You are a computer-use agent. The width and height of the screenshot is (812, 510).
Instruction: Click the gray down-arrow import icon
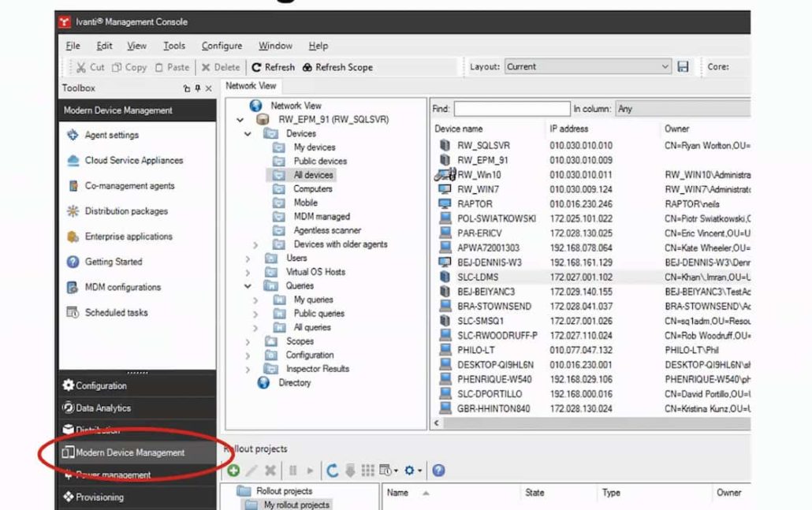point(350,470)
